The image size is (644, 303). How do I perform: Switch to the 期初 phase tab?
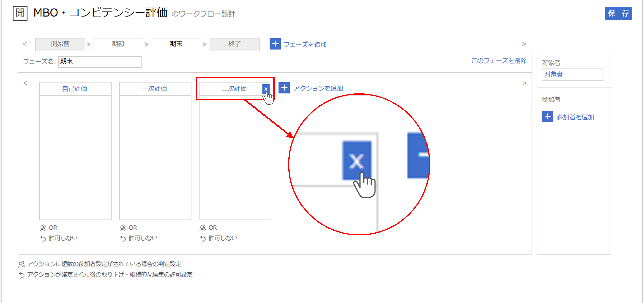tap(118, 44)
